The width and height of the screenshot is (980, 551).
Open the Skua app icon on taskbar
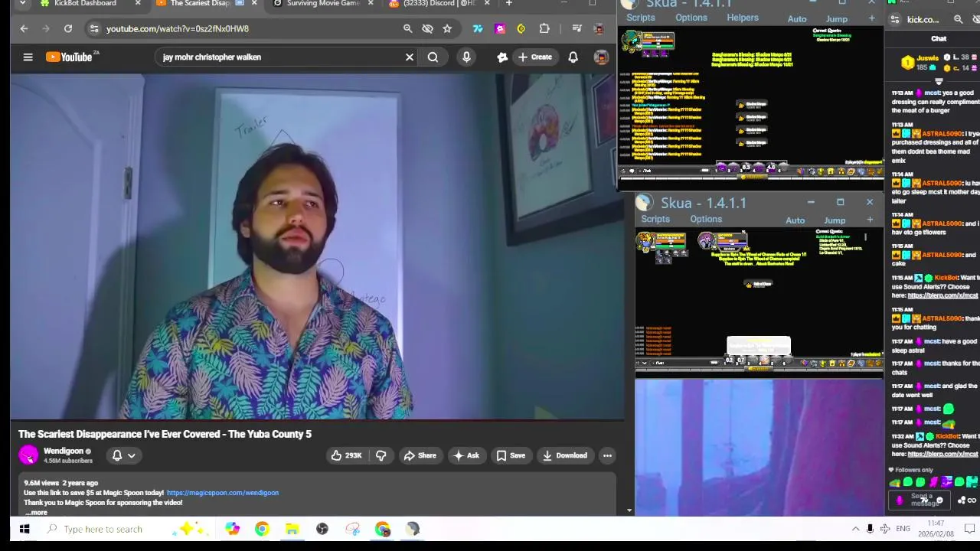(413, 529)
